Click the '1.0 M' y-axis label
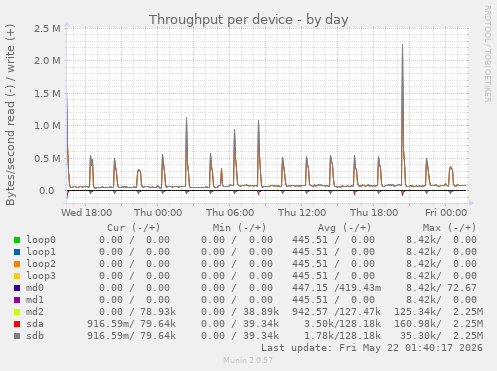This screenshot has width=497, height=371. (x=47, y=126)
